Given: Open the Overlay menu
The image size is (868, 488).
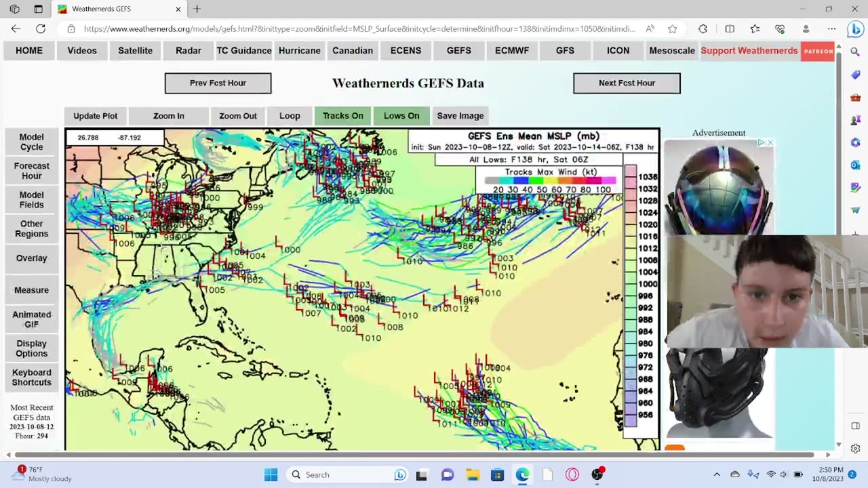Looking at the screenshot, I should click(x=31, y=258).
